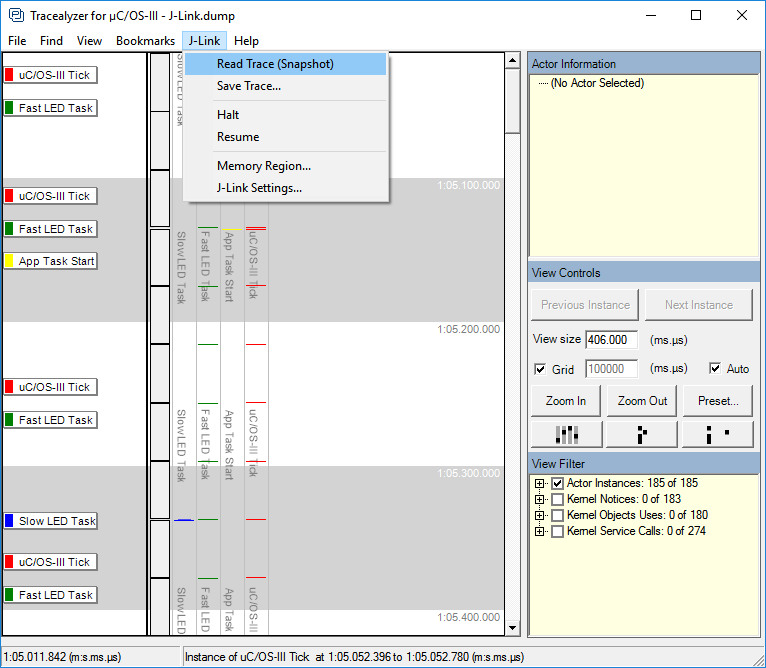Expand the Kernel Objects Uses tree node

539,516
